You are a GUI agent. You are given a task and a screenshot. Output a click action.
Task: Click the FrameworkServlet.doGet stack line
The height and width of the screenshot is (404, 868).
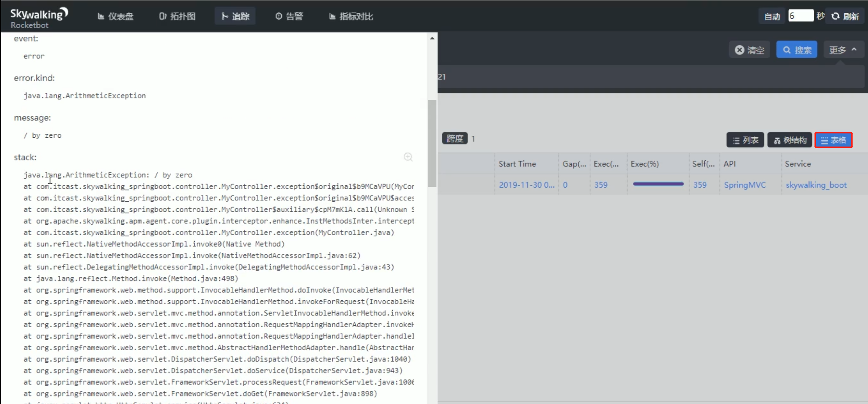point(200,394)
